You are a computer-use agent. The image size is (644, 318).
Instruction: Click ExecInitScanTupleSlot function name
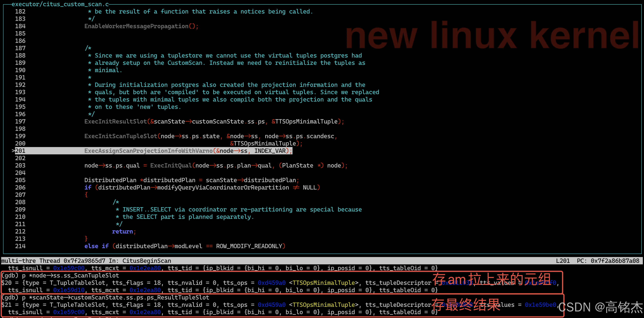click(121, 136)
